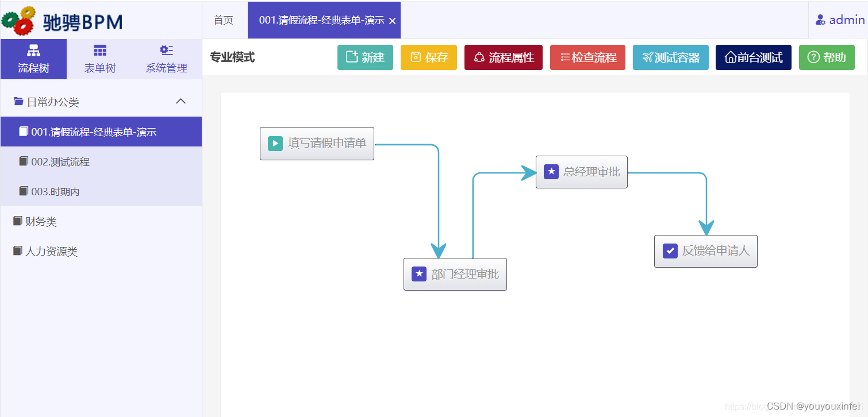Screen dimensions: 868x417
Task: Click the admin user icon
Action: pos(820,19)
